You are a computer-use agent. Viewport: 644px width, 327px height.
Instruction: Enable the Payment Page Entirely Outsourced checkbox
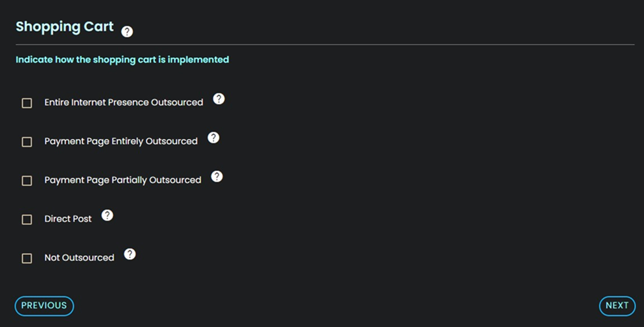point(26,142)
